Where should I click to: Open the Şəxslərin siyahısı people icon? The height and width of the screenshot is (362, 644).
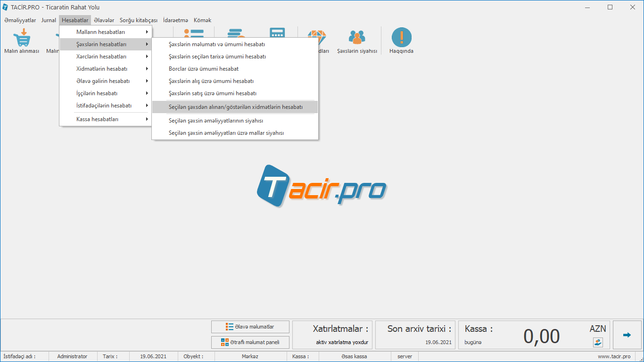click(357, 38)
